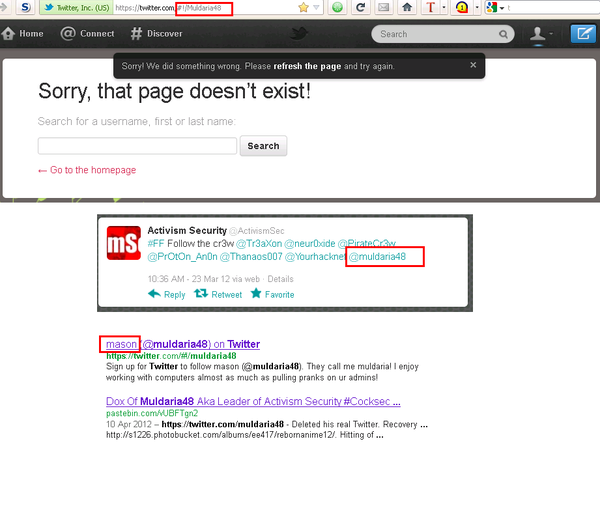Click the browser URL address field
The height and width of the screenshot is (523, 600).
[x=205, y=8]
